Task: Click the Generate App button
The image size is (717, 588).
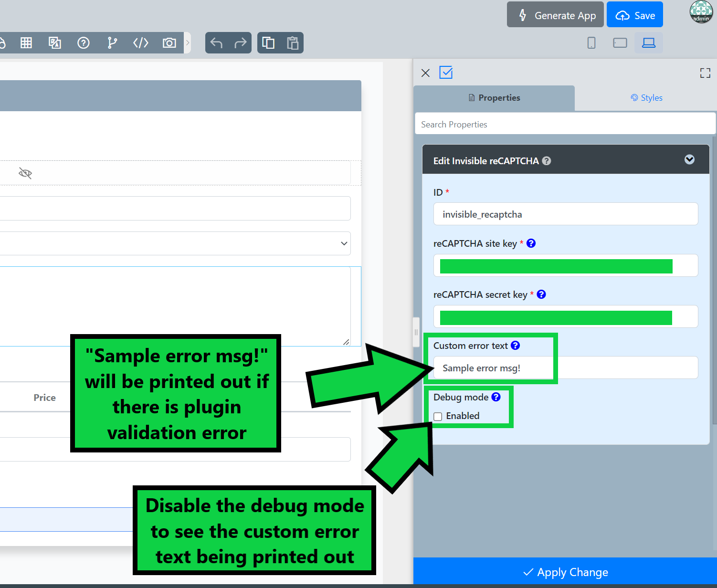Action: pos(555,14)
